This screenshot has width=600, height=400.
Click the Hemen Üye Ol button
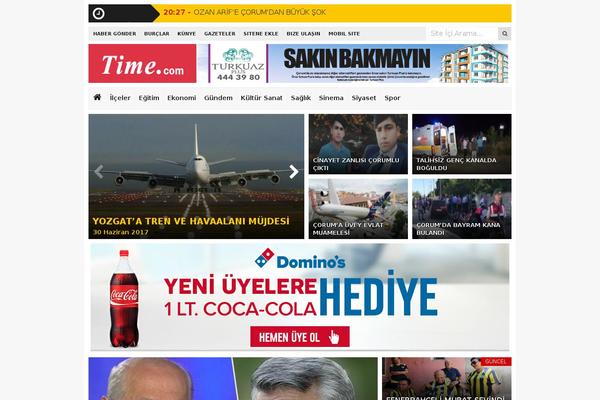[300, 337]
